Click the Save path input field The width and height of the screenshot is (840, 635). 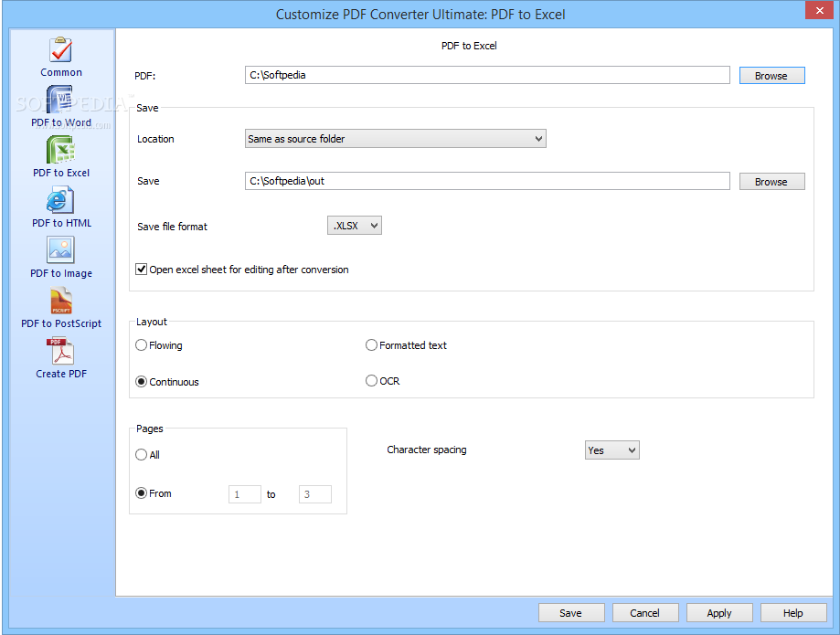click(487, 181)
